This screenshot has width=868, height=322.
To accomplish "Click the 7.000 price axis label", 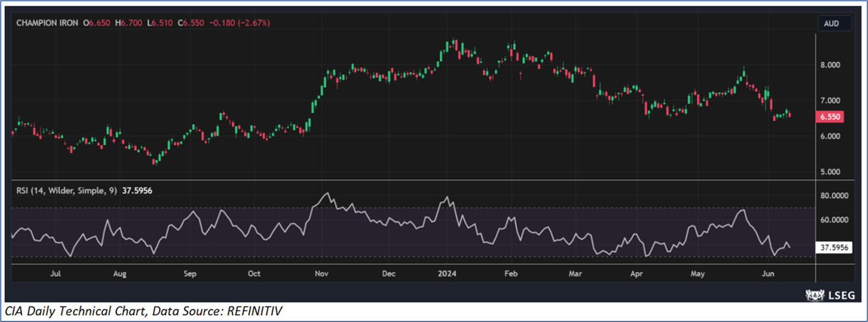I will click(831, 100).
